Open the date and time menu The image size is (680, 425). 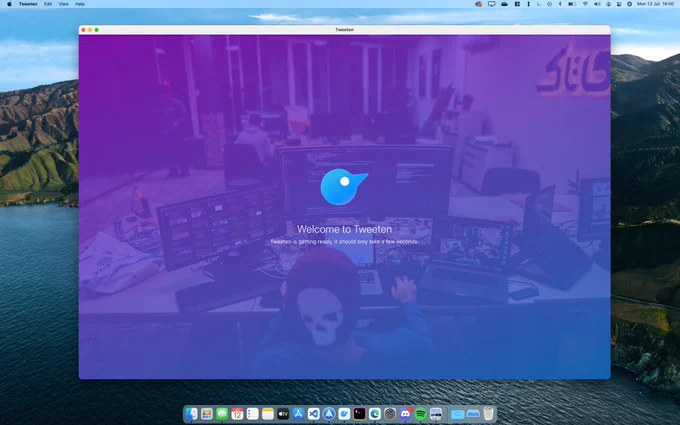coord(655,4)
